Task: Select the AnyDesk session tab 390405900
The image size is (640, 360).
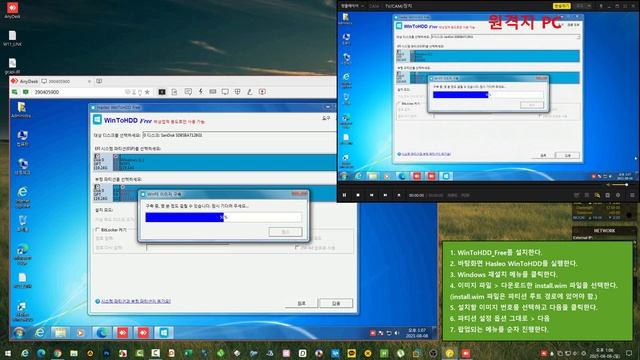Action: [x=66, y=81]
